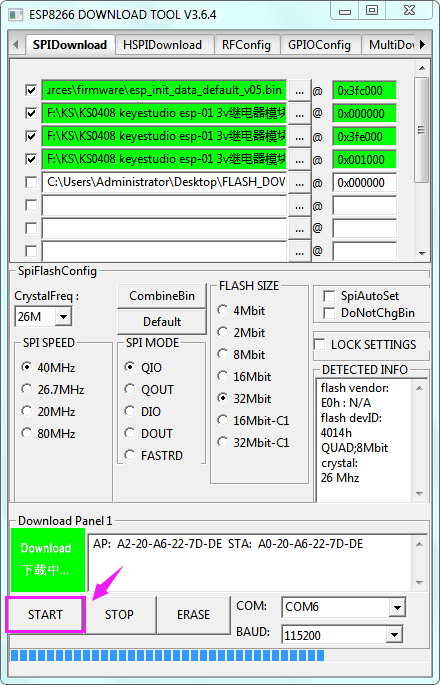Viewport: 440px width, 685px height.
Task: Check the FLASH_DOV desktop file row checkbox
Action: point(31,182)
